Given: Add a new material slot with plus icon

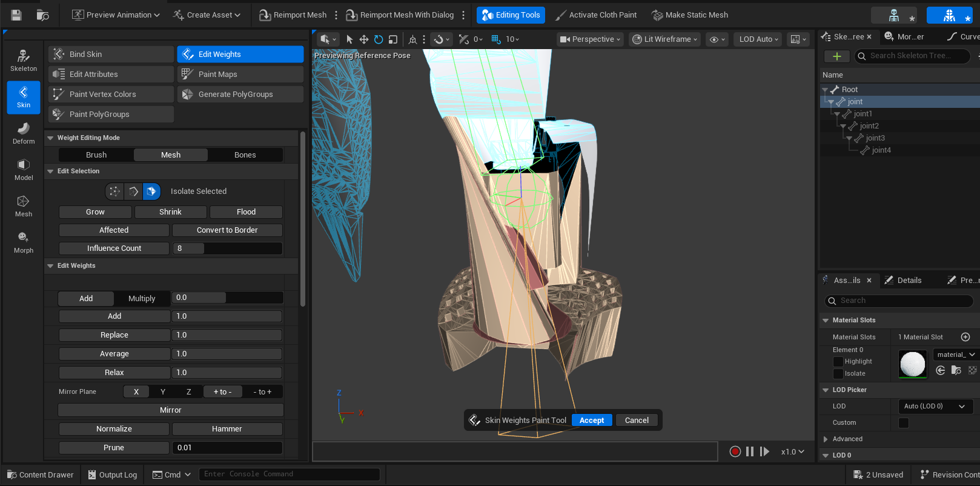Looking at the screenshot, I should click(965, 337).
